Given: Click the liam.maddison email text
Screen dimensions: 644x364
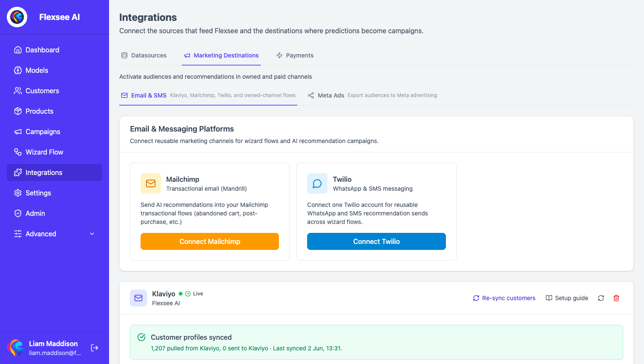Looking at the screenshot, I should (x=55, y=353).
